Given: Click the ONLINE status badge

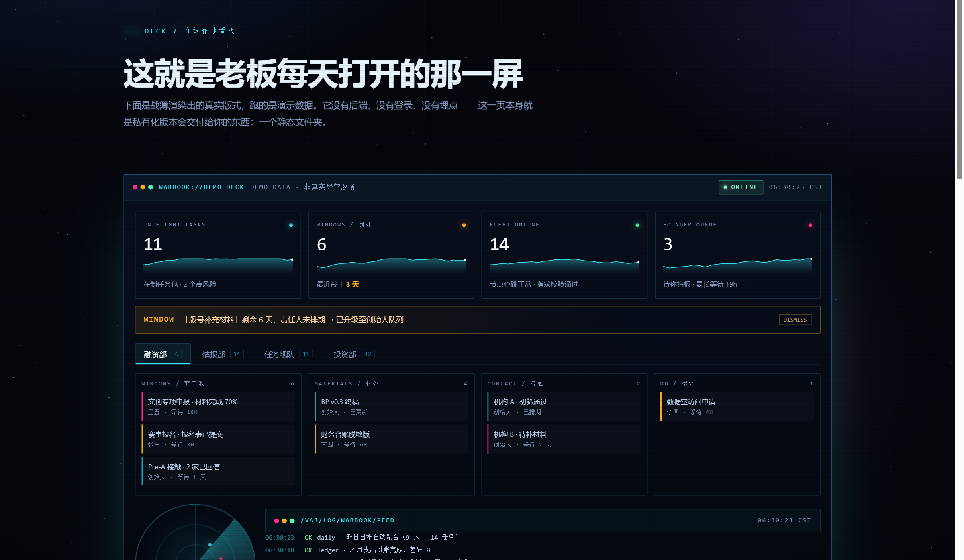Looking at the screenshot, I should [x=741, y=187].
